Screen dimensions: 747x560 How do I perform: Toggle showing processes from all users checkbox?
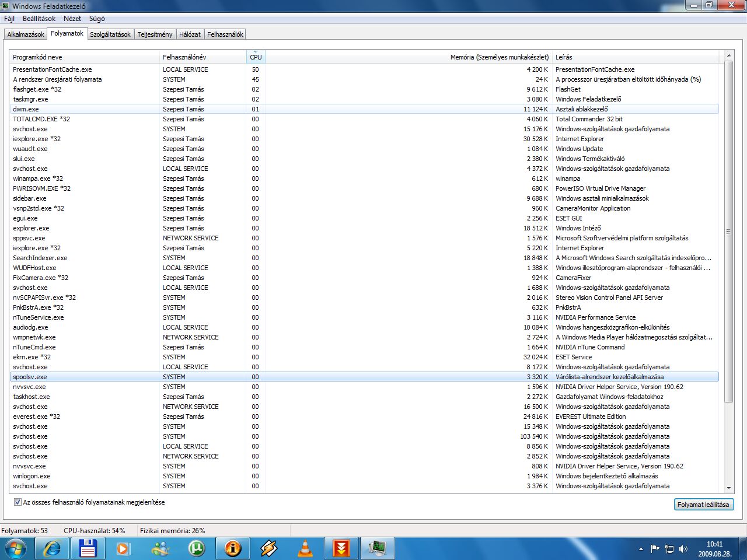click(18, 502)
